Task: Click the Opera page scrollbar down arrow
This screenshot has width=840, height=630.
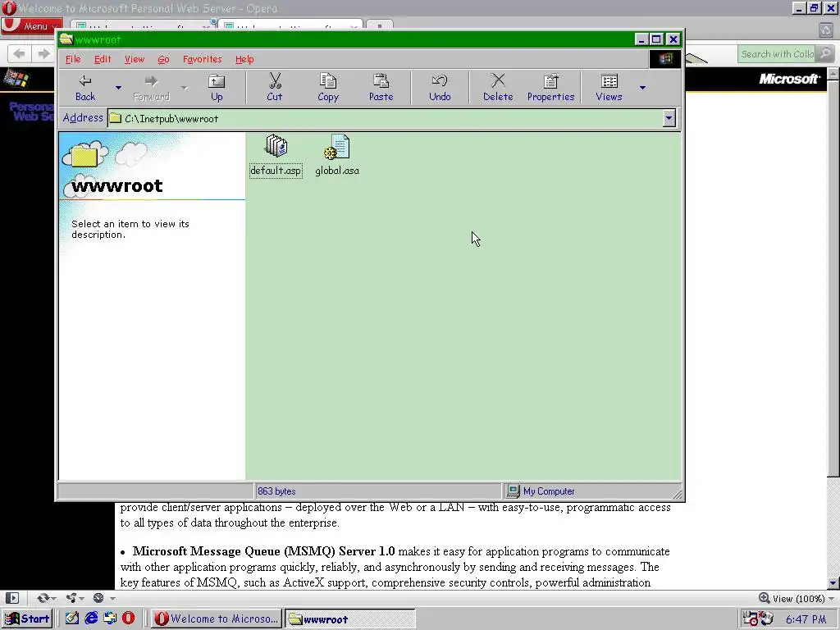Action: [833, 583]
